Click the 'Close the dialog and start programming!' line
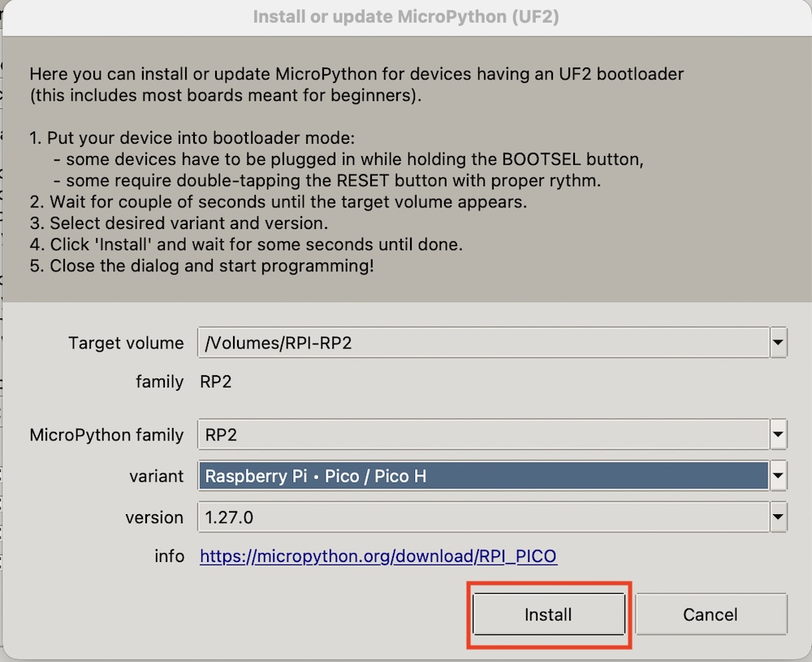The height and width of the screenshot is (662, 812). click(x=201, y=266)
